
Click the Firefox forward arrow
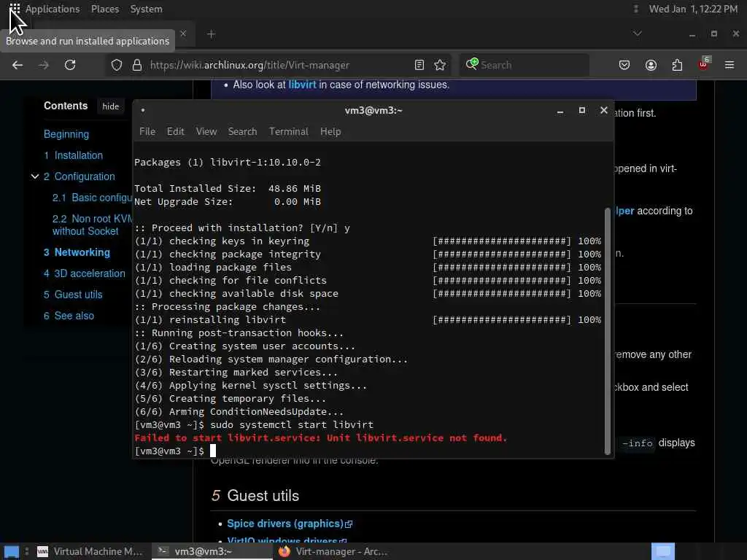(44, 65)
